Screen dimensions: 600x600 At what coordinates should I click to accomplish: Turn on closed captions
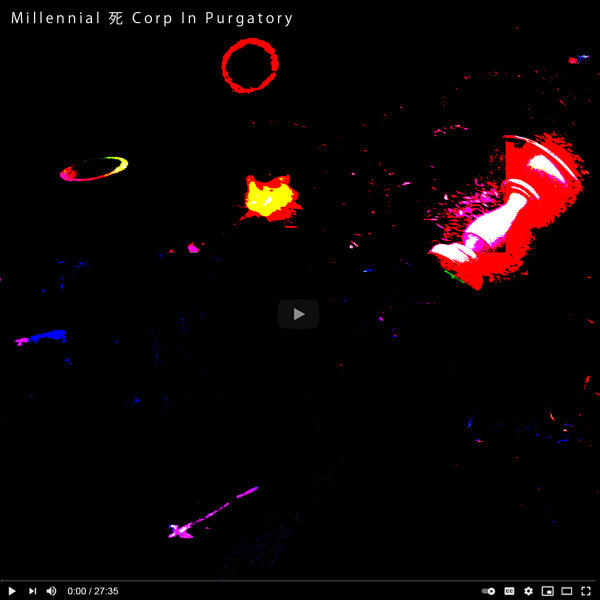coord(509,591)
